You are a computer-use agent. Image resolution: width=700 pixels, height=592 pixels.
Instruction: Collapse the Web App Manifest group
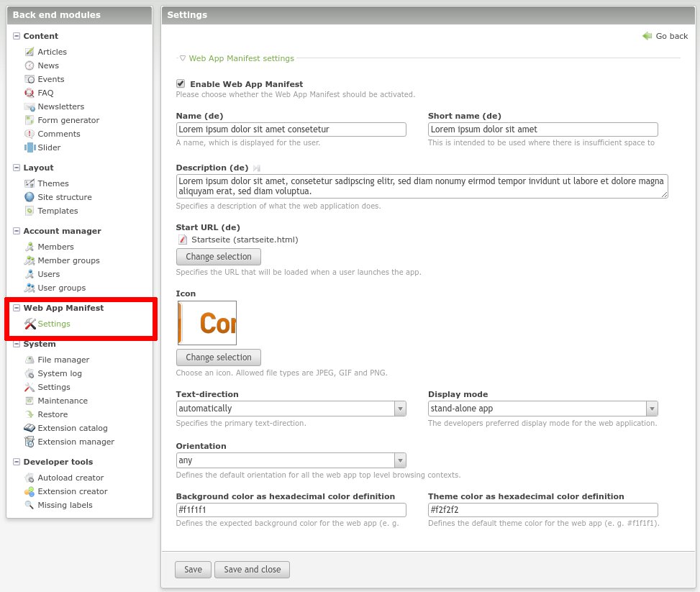[17, 308]
